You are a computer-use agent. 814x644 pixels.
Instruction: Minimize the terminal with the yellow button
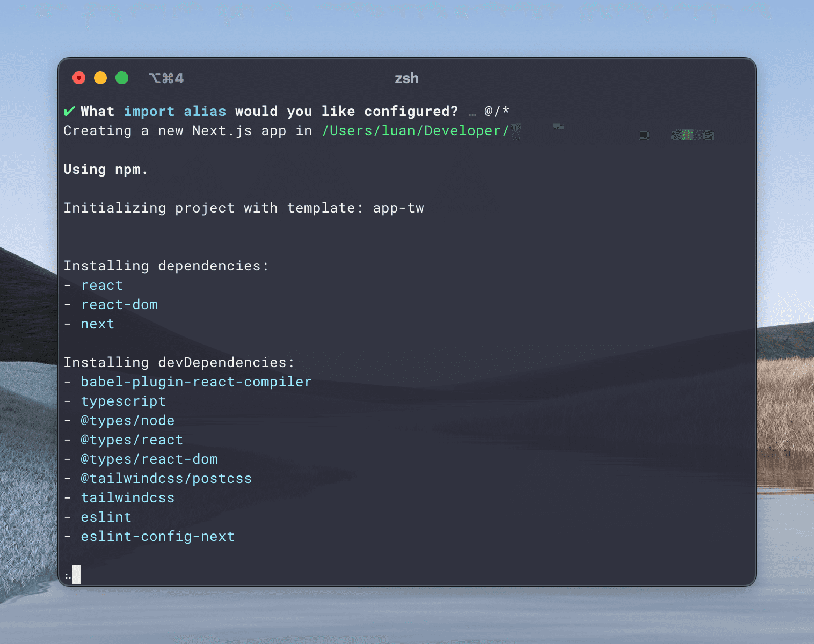pyautogui.click(x=100, y=78)
